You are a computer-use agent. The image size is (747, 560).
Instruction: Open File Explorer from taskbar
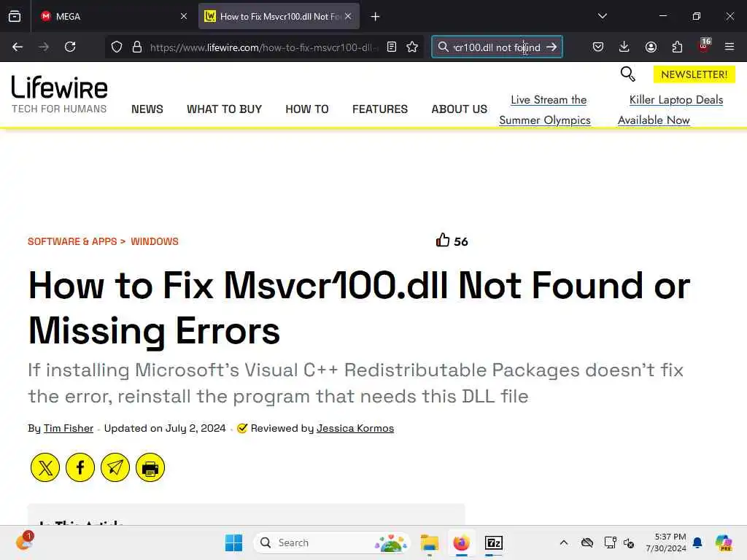(x=429, y=542)
